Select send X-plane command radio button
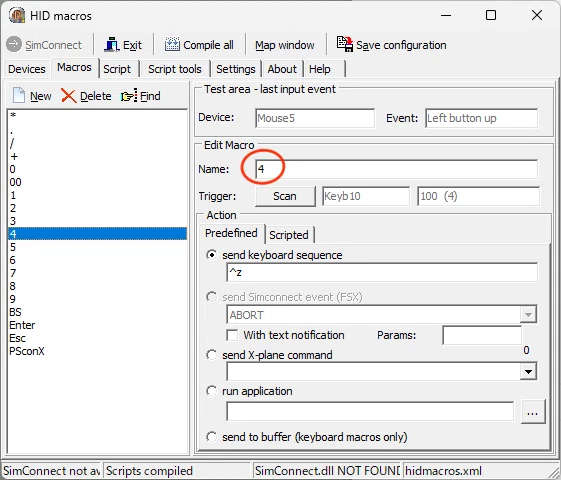Viewport: 561px width, 480px height. point(211,355)
